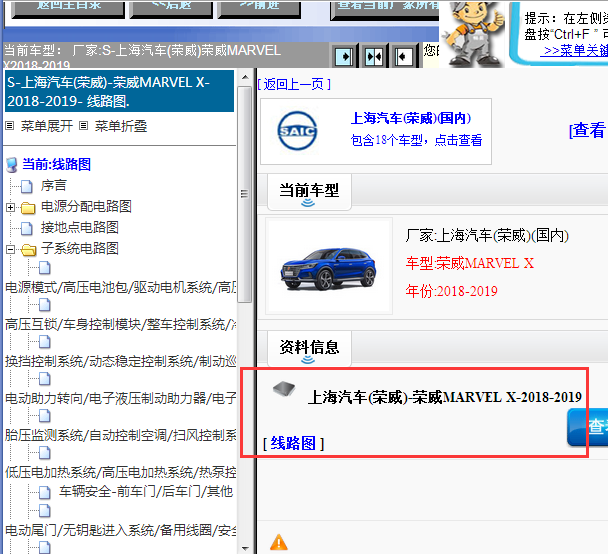The image size is (608, 554).
Task: Open 电动尾门/无钥匙进入系统 diagram
Action: coord(120,530)
